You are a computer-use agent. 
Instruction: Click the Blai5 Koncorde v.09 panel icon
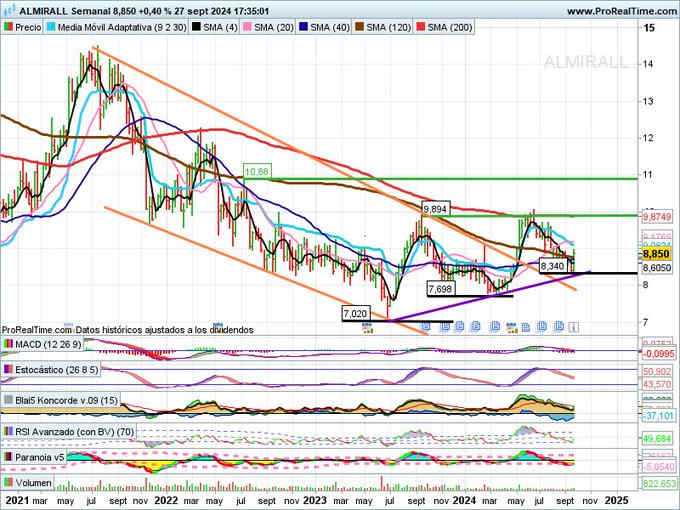tap(8, 400)
